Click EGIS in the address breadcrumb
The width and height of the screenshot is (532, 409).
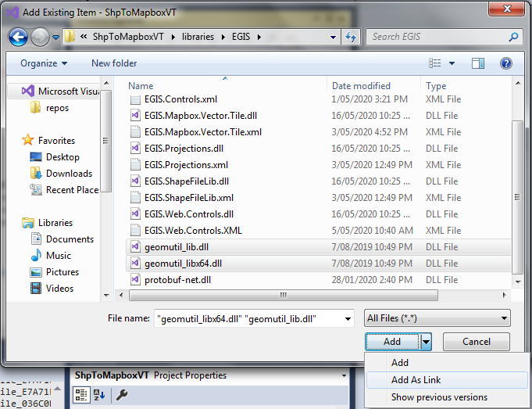[x=241, y=37]
